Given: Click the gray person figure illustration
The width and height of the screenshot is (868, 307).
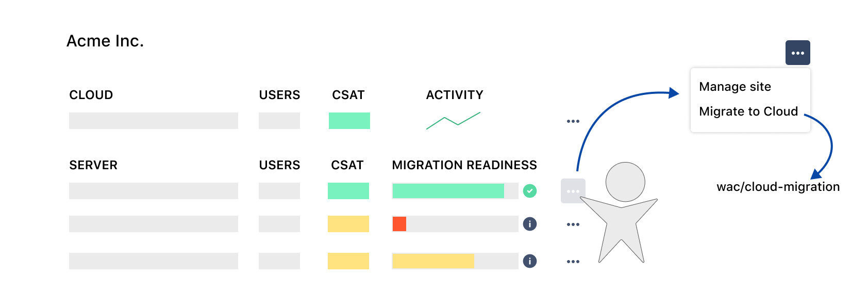Looking at the screenshot, I should [x=620, y=213].
